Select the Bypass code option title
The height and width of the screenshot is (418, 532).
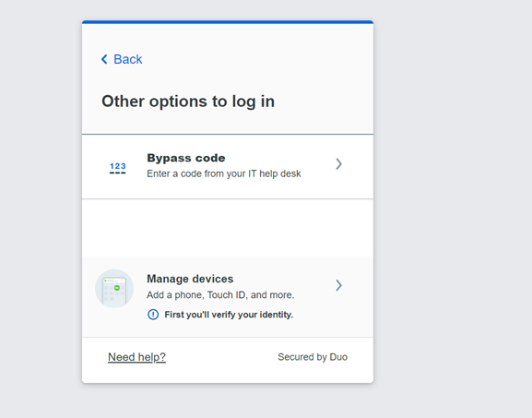point(186,158)
